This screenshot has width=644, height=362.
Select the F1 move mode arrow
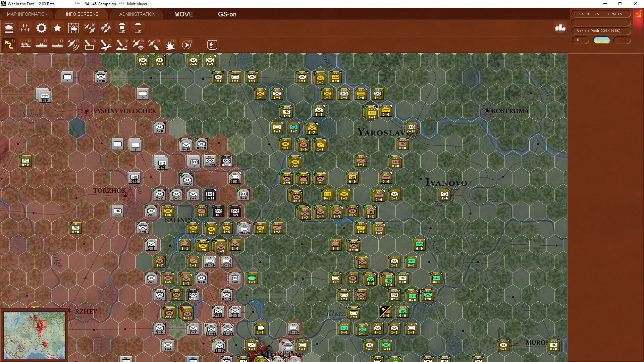(9, 45)
